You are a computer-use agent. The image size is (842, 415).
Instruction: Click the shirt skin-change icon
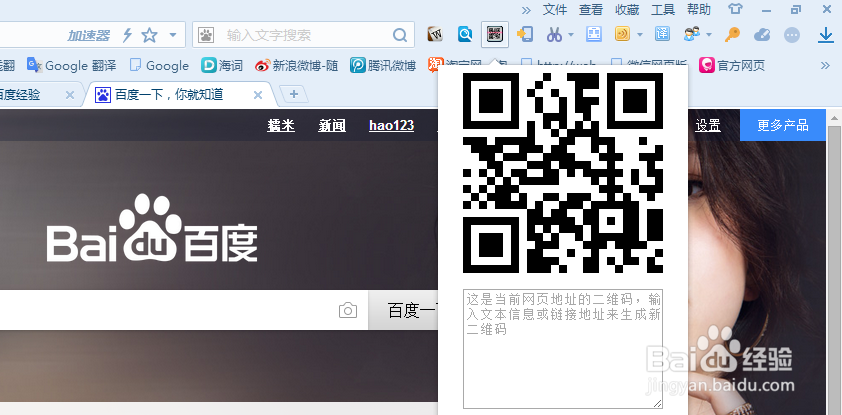click(735, 9)
